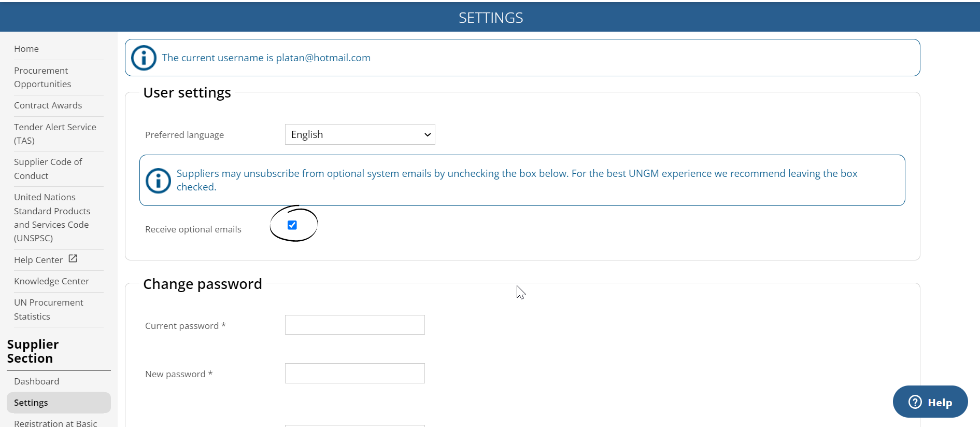The height and width of the screenshot is (427, 980).
Task: Open Tender Alert Service (TAS)
Action: click(x=55, y=134)
